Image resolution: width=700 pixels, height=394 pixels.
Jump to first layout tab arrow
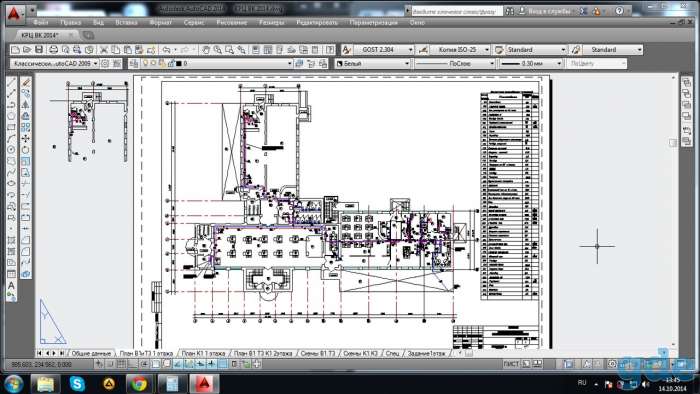pos(40,353)
